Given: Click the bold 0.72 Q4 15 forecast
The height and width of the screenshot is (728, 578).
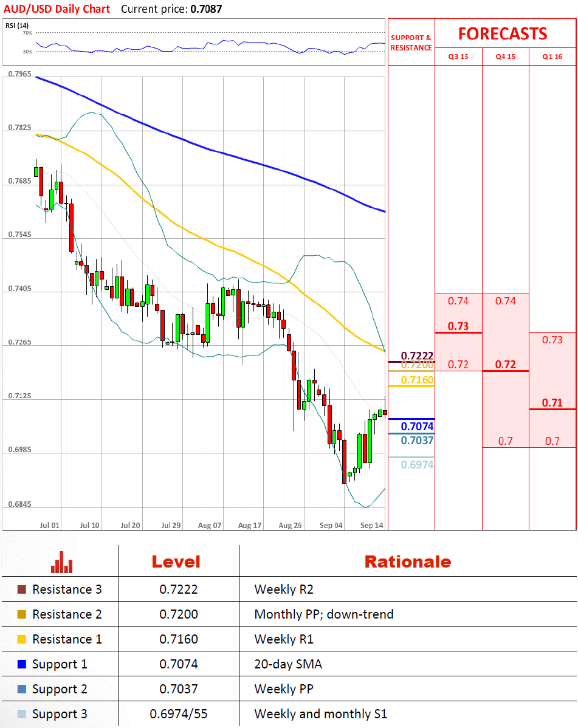Looking at the screenshot, I should click(x=506, y=365).
